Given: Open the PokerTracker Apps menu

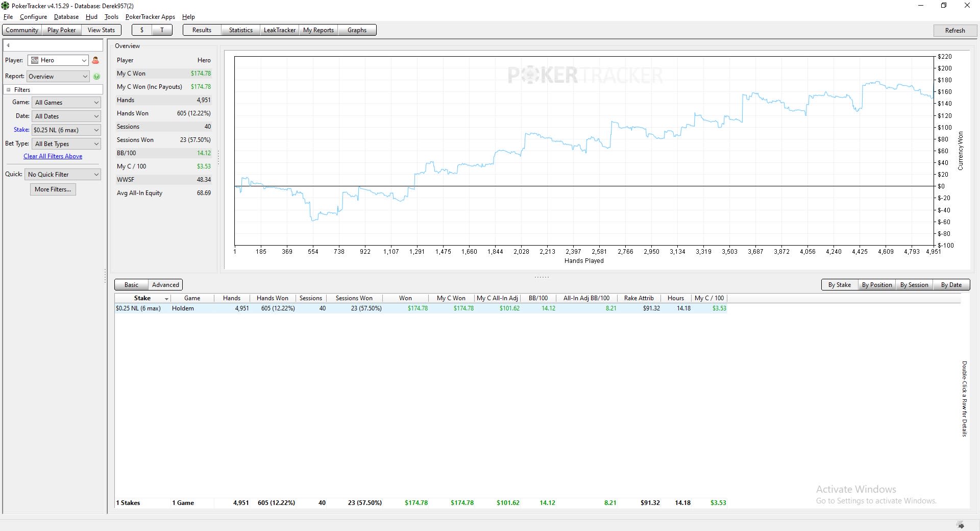Looking at the screenshot, I should pos(150,17).
